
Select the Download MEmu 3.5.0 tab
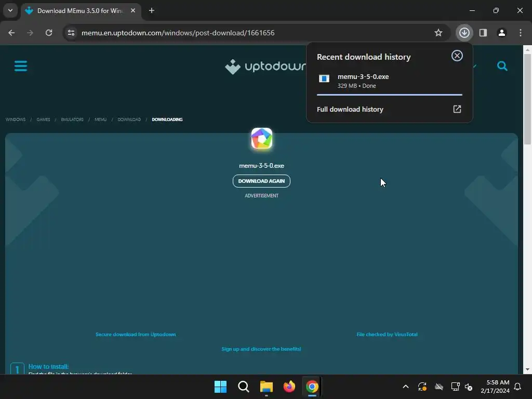pyautogui.click(x=81, y=10)
